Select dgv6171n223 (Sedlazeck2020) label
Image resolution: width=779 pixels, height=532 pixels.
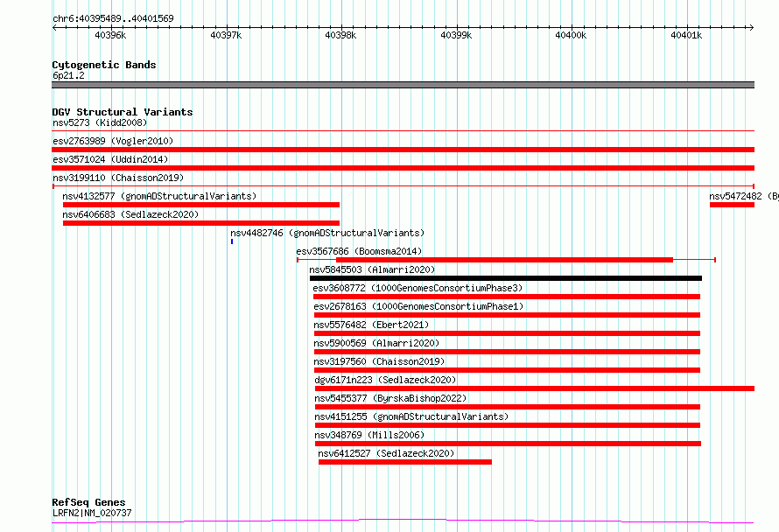385,380
